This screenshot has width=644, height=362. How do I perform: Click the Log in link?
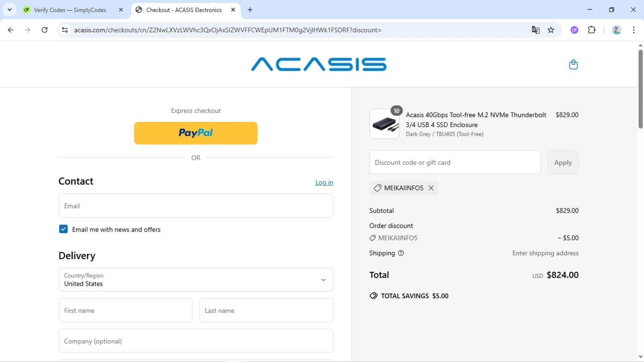(x=324, y=183)
